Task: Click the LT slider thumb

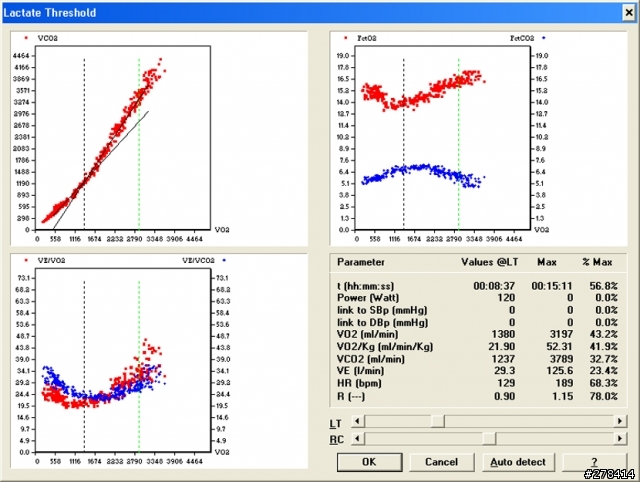Action: pos(438,421)
